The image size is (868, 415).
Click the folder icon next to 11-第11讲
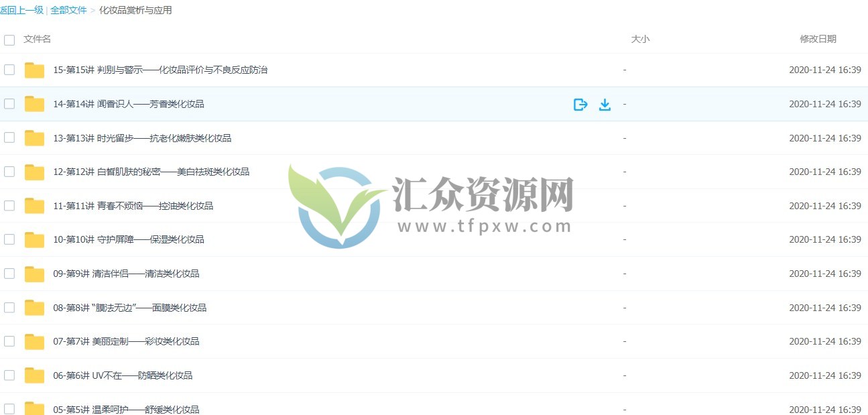click(34, 206)
